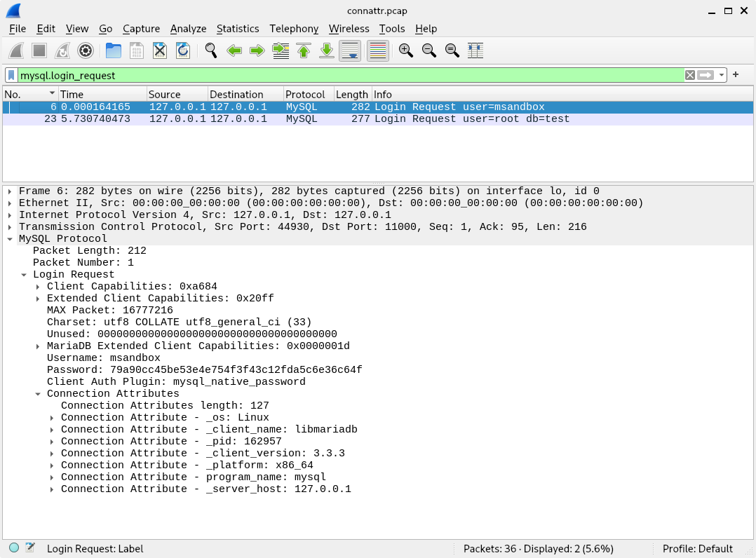Image resolution: width=756 pixels, height=558 pixels.
Task: Edit capture file comments icon
Action: pyautogui.click(x=30, y=547)
